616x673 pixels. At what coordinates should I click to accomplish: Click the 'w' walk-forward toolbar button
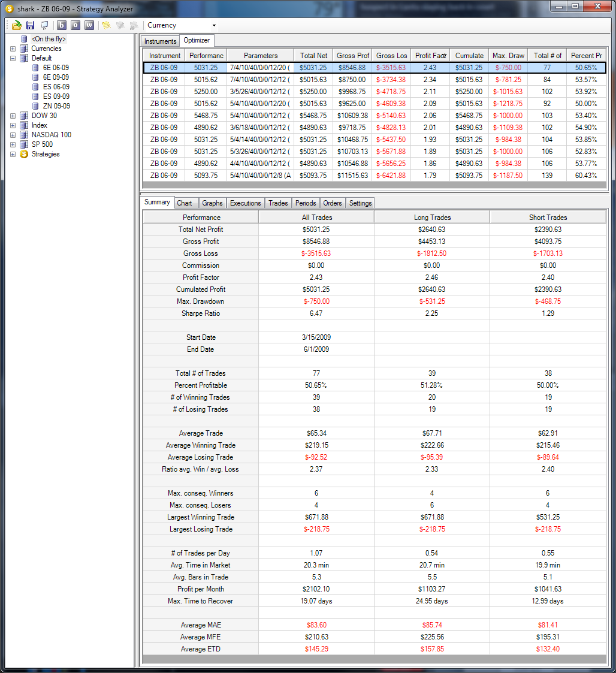point(89,25)
